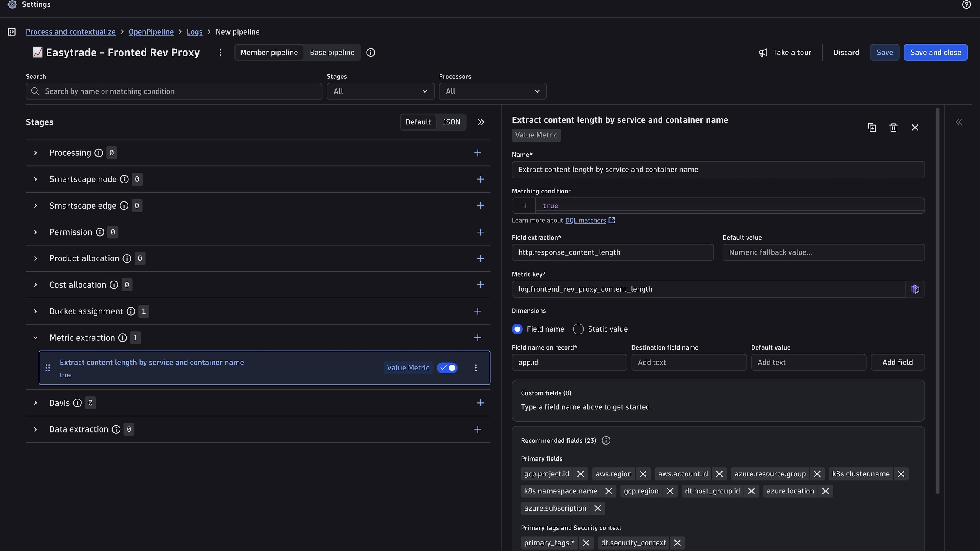Expand the Smartscape edge stage
This screenshot has height=551, width=980.
35,206
